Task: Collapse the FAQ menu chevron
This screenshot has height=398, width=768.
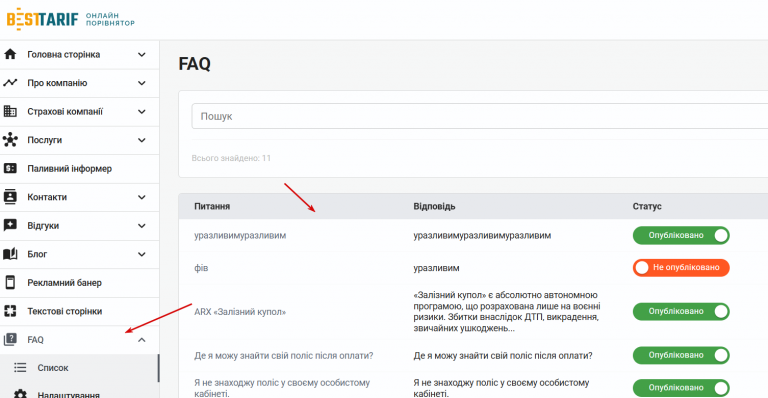Action: click(x=142, y=340)
